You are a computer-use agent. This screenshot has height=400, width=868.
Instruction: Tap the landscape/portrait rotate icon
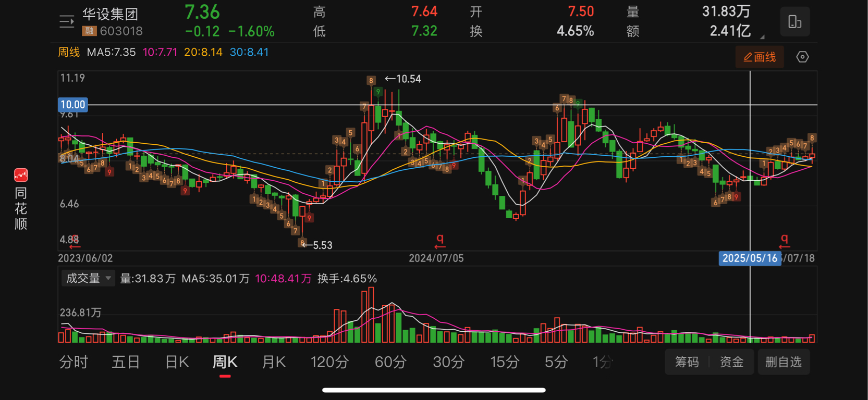tap(794, 22)
